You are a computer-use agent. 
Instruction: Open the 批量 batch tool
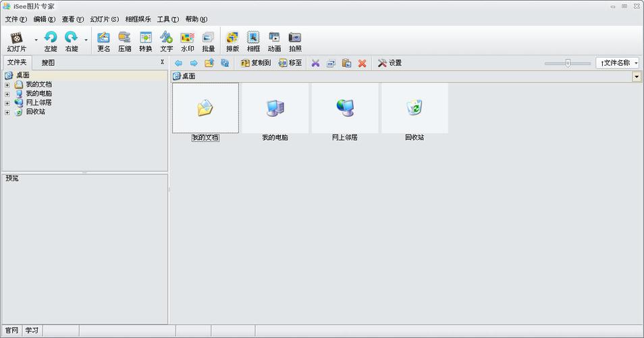tap(208, 42)
